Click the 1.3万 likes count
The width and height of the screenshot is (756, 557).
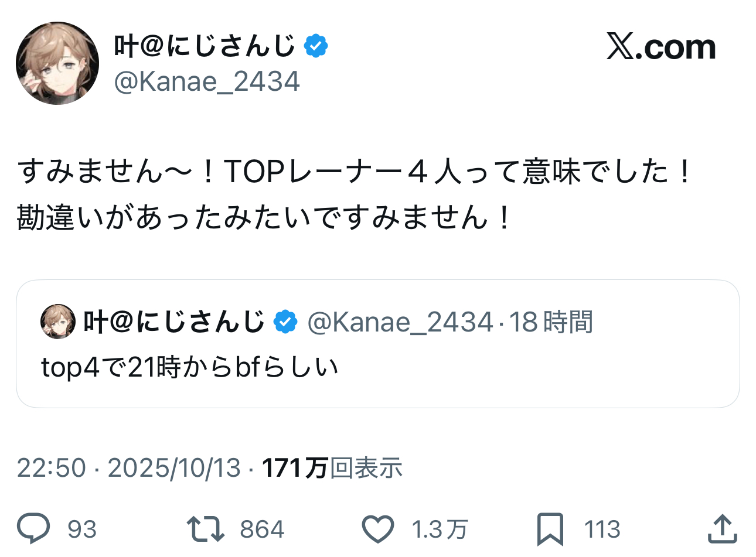440,529
